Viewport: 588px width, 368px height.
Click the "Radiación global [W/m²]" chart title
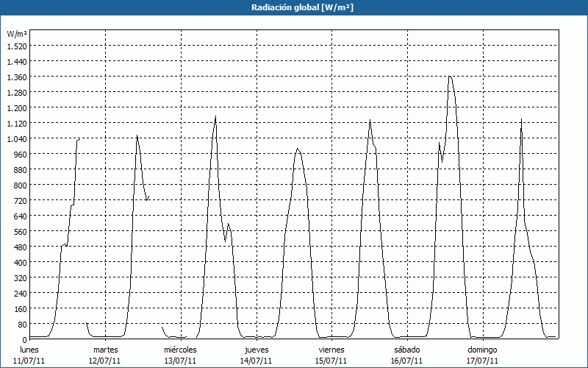(x=294, y=7)
